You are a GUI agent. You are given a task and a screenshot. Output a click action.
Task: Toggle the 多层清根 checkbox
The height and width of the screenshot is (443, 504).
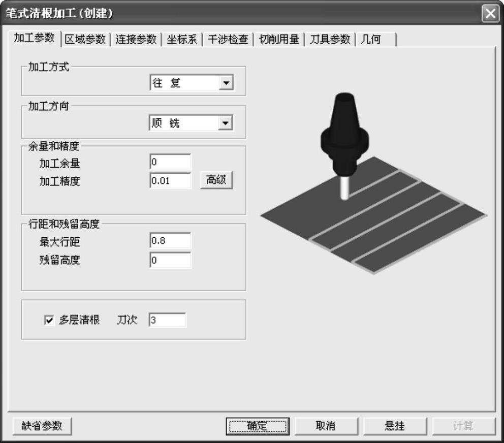click(49, 321)
